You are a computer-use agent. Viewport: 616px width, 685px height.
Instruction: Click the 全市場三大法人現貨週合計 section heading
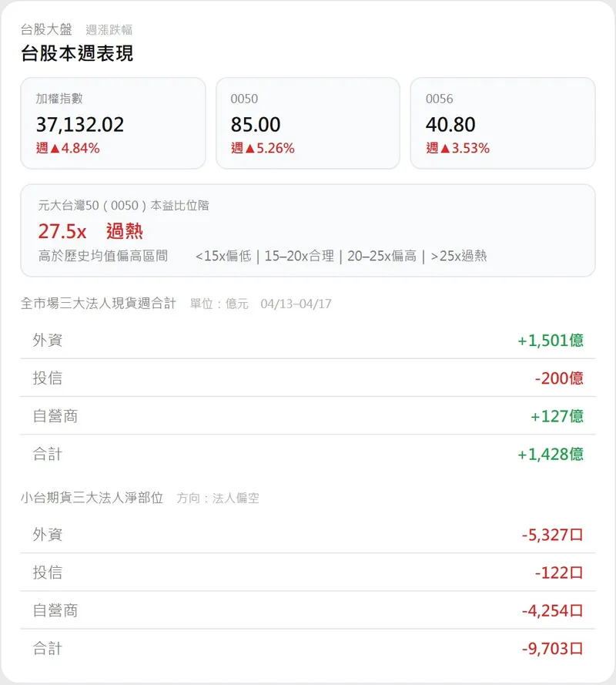click(99, 304)
